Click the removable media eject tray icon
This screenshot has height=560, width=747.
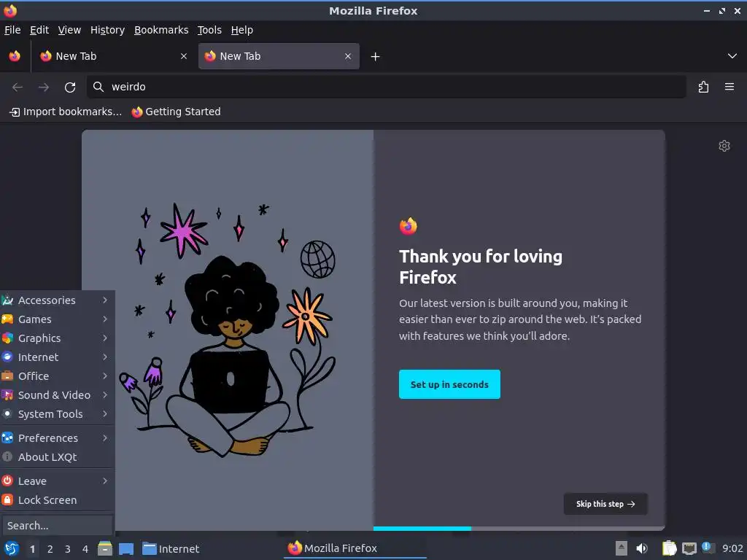click(x=621, y=548)
